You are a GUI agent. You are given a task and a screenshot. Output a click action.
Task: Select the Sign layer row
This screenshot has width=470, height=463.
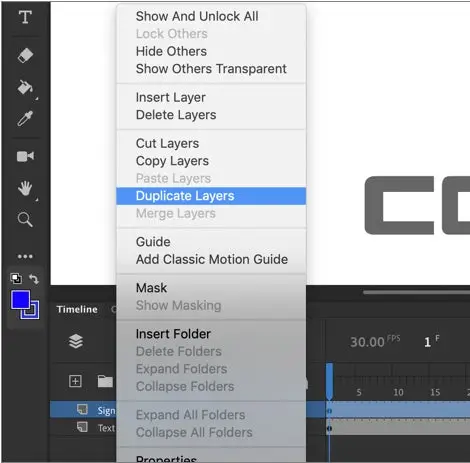pyautogui.click(x=83, y=410)
